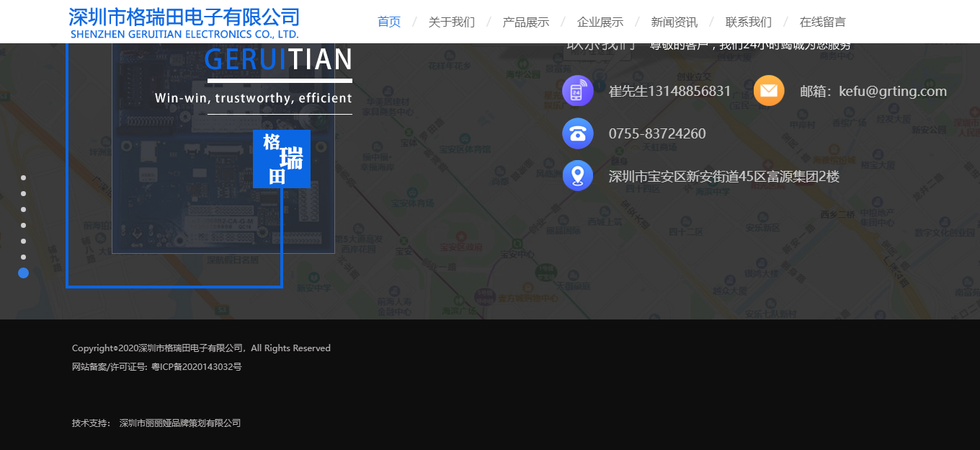Click the blue telephone icon
980x450 pixels.
578,133
